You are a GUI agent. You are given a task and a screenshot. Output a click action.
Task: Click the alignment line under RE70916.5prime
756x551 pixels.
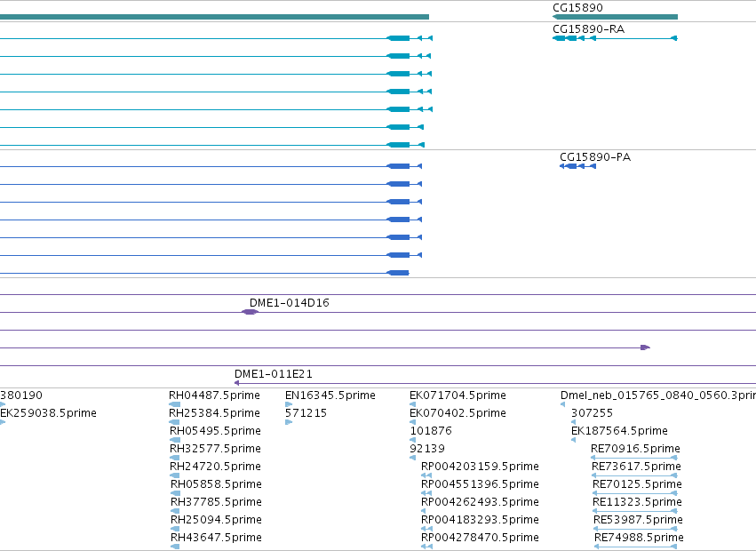(634, 458)
